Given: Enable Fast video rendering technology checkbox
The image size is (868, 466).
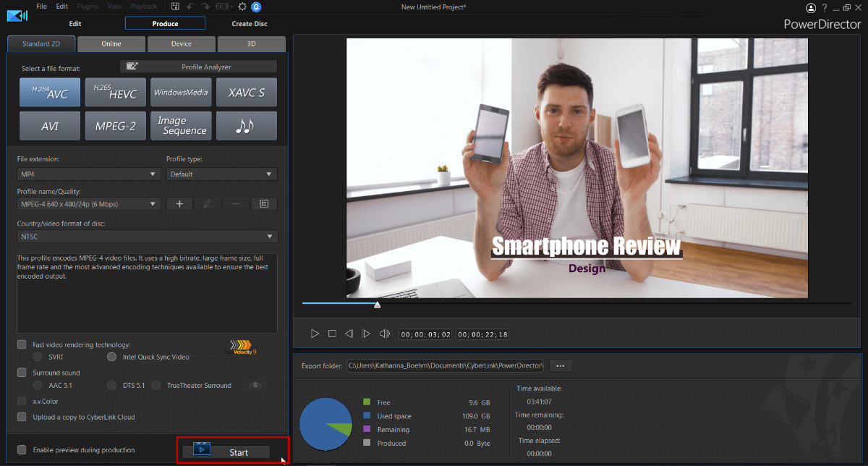Looking at the screenshot, I should tap(22, 344).
